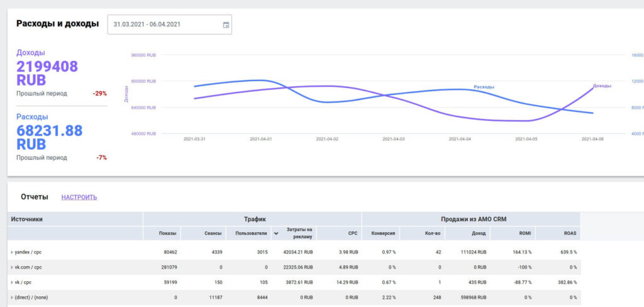Viewport: 644px width, 307px height.
Task: Click the Конверсия column header
Action: pyautogui.click(x=382, y=233)
